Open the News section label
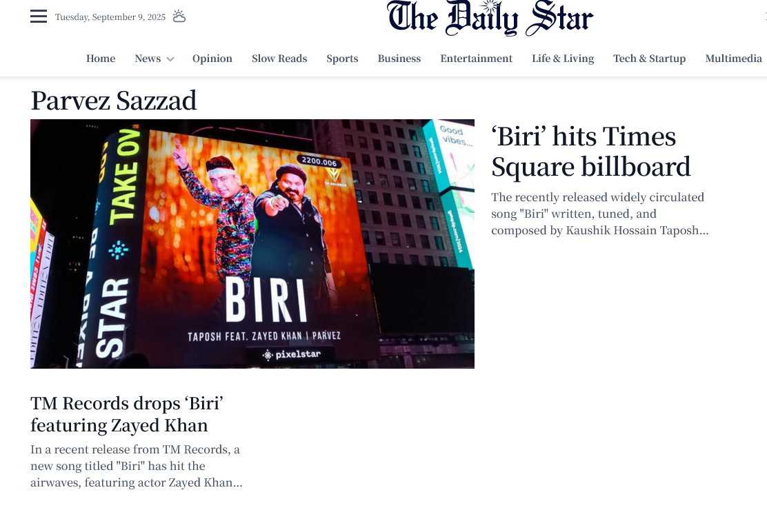The height and width of the screenshot is (532, 767). [x=147, y=59]
